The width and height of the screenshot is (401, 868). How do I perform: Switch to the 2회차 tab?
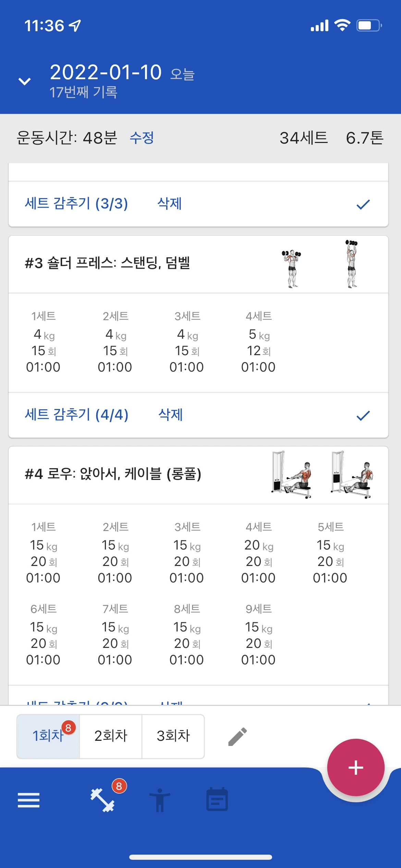(x=111, y=736)
